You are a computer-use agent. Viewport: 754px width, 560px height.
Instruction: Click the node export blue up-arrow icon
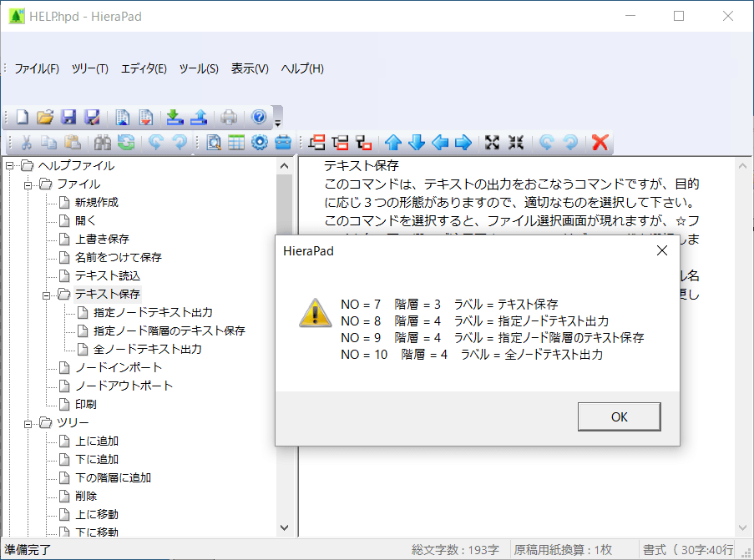point(199,117)
